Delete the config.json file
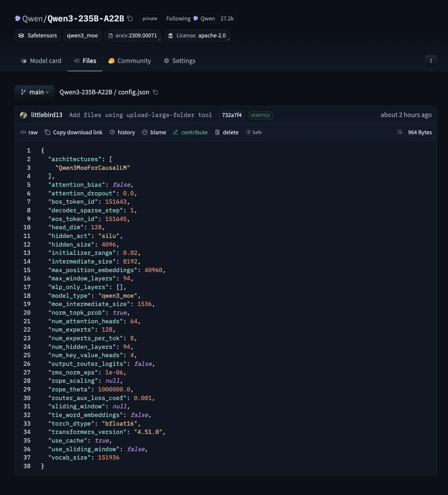The image size is (448, 495). pyautogui.click(x=227, y=132)
